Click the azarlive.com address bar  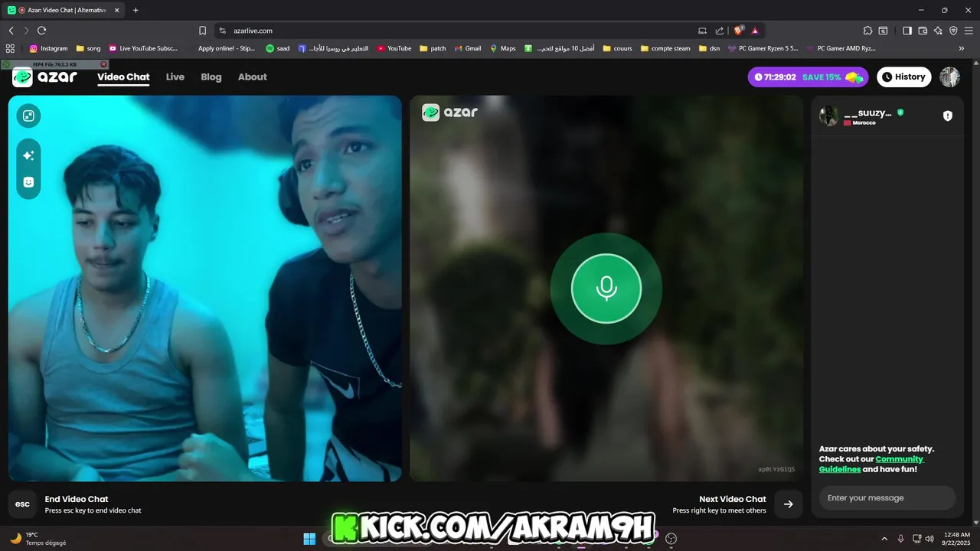pyautogui.click(x=459, y=31)
